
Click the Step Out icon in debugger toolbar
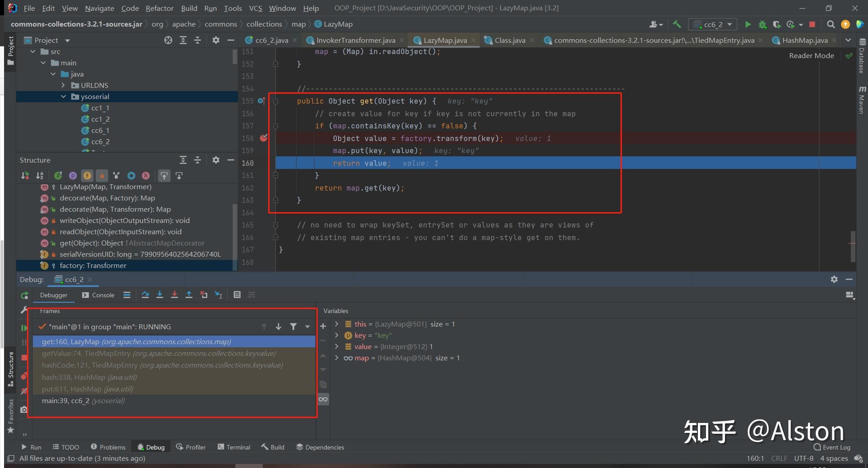tap(189, 295)
